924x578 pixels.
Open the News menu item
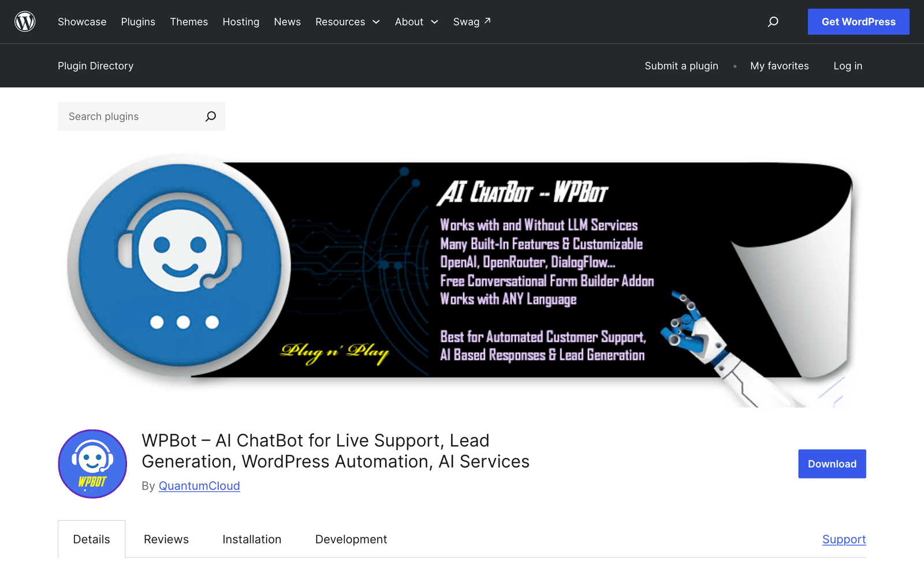click(x=287, y=21)
